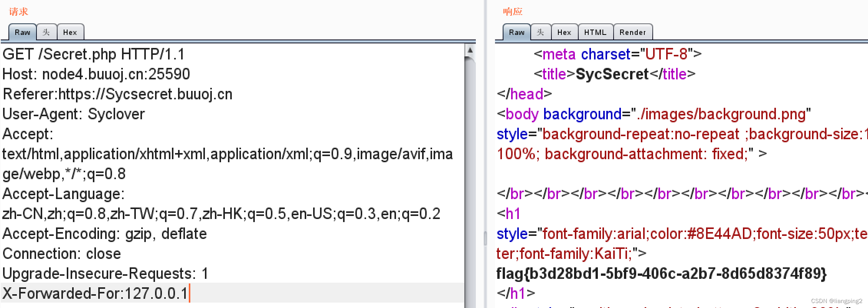The height and width of the screenshot is (308, 868).
Task: Click the X-Forwarded-For:127.0.0.1 line
Action: tap(95, 293)
